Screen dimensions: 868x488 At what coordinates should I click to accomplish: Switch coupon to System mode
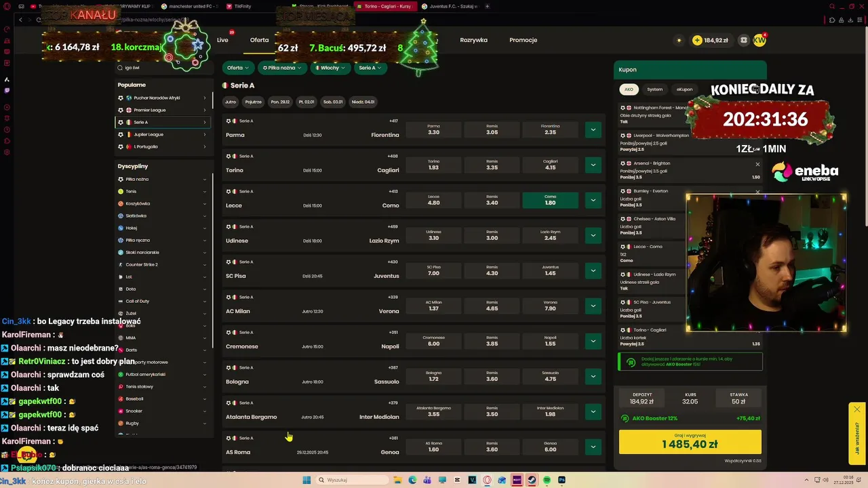click(x=654, y=89)
